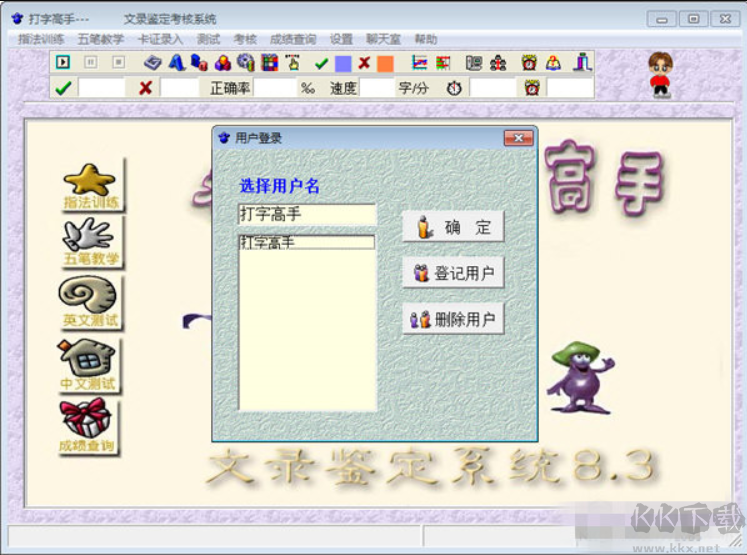This screenshot has width=747, height=555.
Task: Click the blue letter A toolbar icon
Action: pyautogui.click(x=176, y=63)
